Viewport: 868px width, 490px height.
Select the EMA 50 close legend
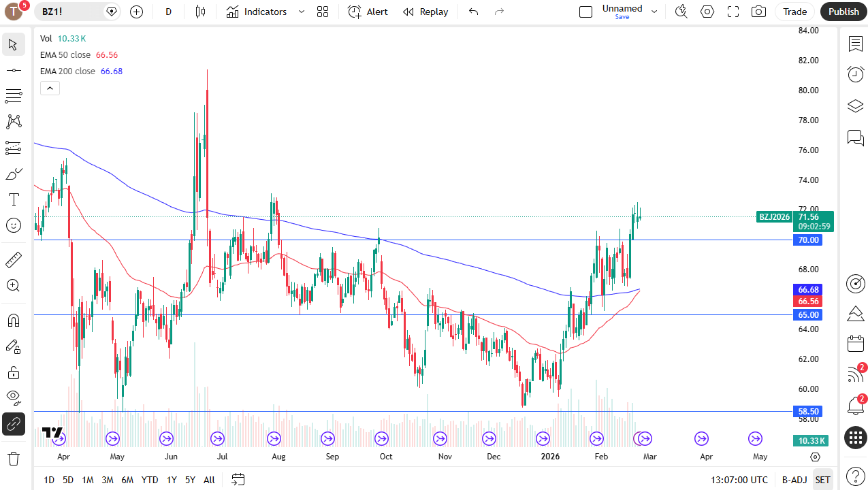point(65,55)
